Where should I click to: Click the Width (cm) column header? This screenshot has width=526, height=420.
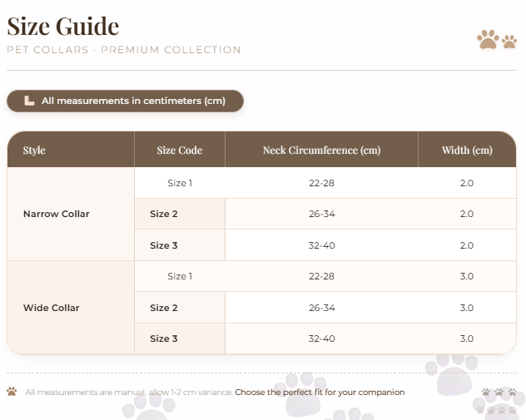pyautogui.click(x=467, y=150)
